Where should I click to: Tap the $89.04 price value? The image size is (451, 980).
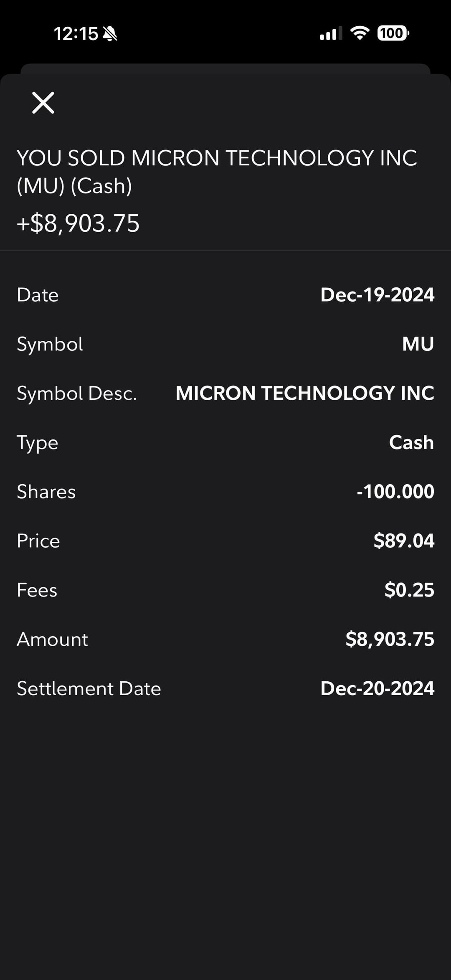pos(404,541)
